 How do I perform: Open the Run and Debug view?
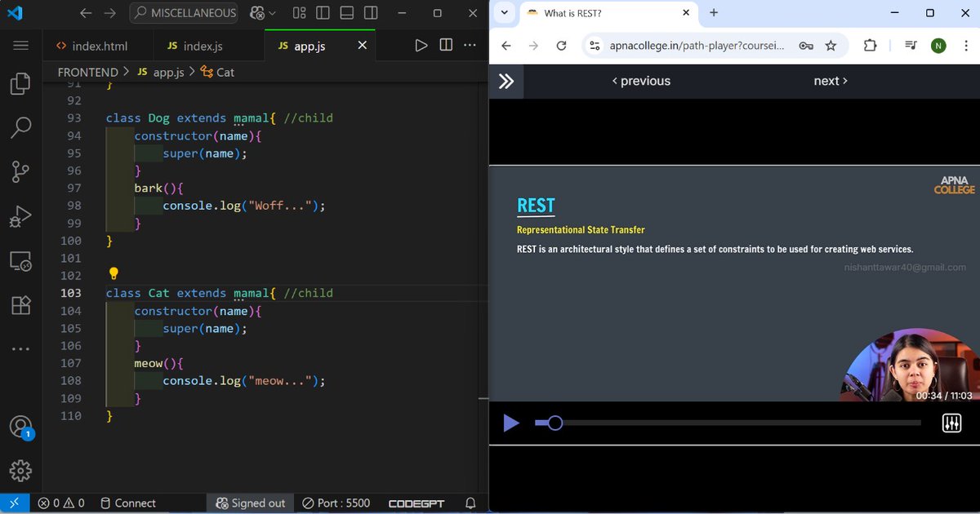pyautogui.click(x=20, y=216)
